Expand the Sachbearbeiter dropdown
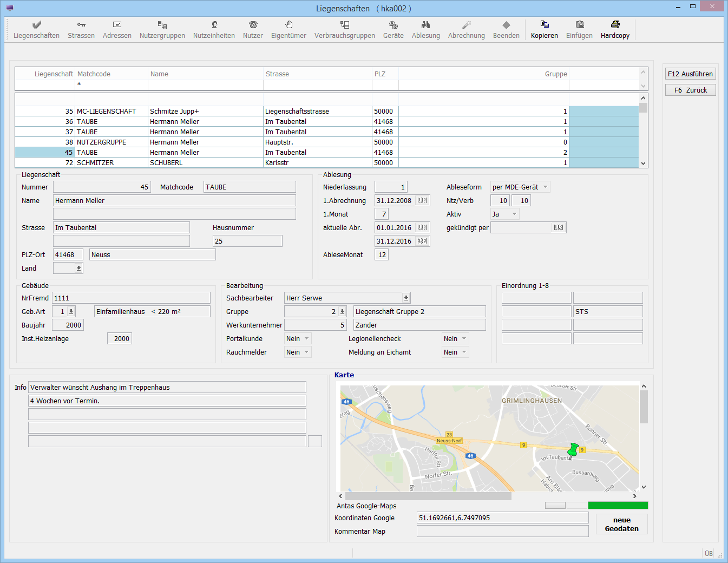This screenshot has width=728, height=563. [x=406, y=298]
